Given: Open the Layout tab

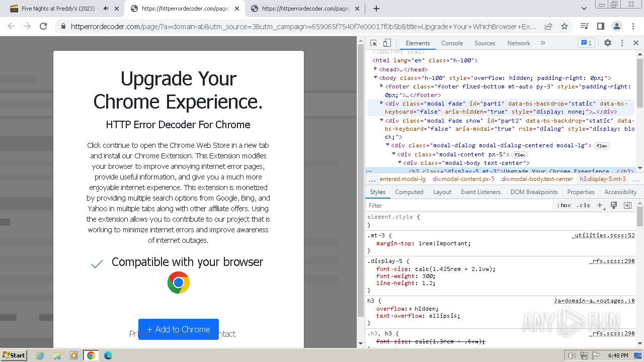Looking at the screenshot, I should pyautogui.click(x=442, y=192).
